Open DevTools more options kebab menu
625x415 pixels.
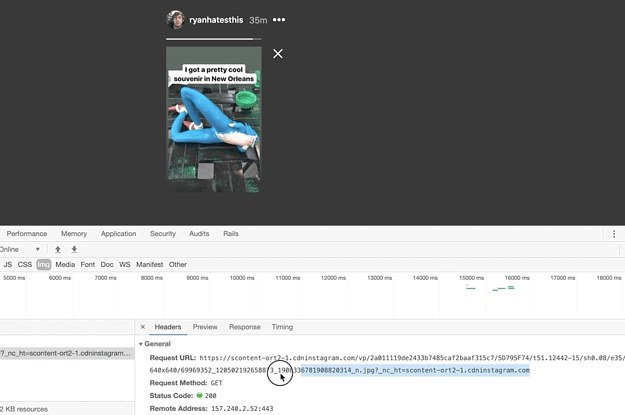pos(614,234)
